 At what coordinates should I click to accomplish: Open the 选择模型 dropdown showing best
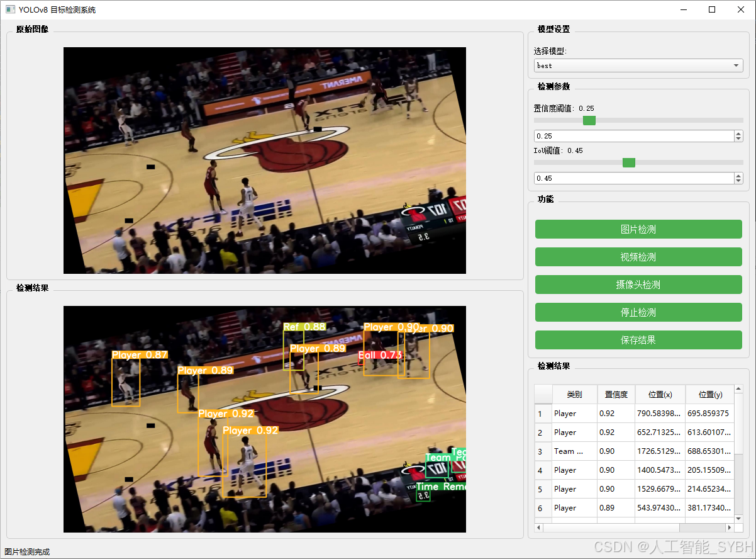pyautogui.click(x=638, y=65)
